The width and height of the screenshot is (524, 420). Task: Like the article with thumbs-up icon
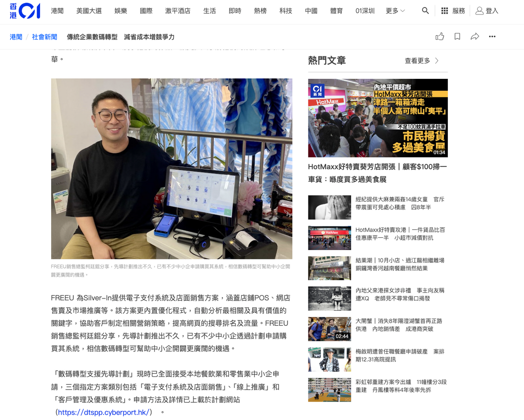pos(439,37)
